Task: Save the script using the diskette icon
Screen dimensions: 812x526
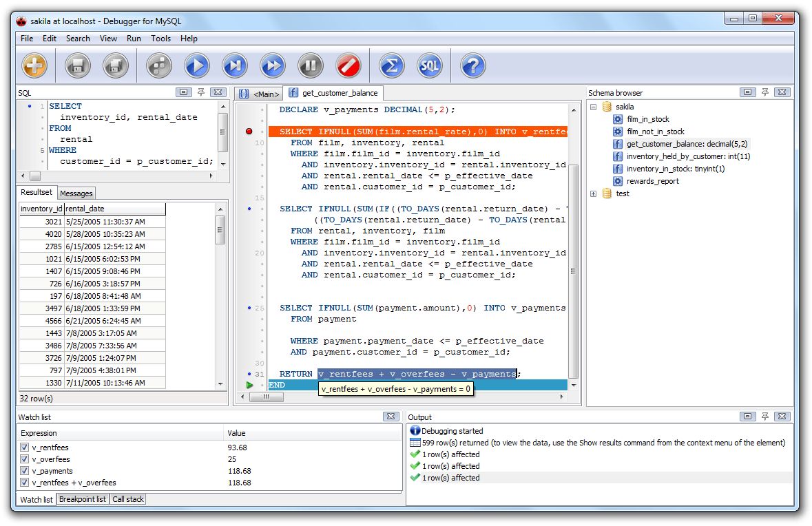Action: (76, 65)
